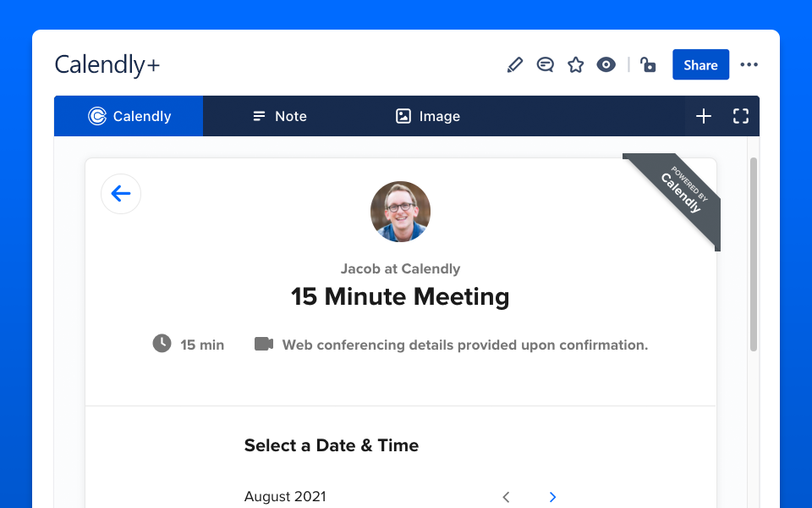Screen dimensions: 812x508
Task: Click the web conferencing details text
Action: coord(465,345)
